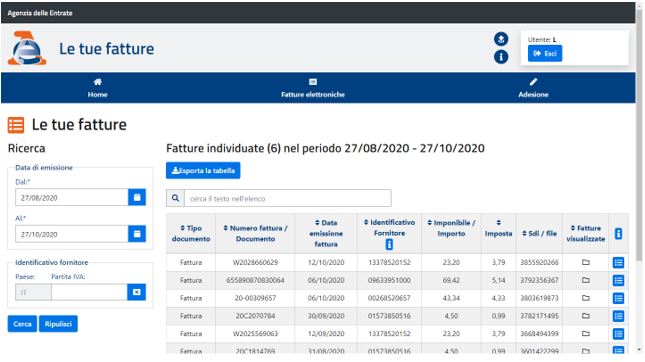The image size is (645, 362).
Task: Focus the Partita IVA input field
Action: [x=89, y=292]
